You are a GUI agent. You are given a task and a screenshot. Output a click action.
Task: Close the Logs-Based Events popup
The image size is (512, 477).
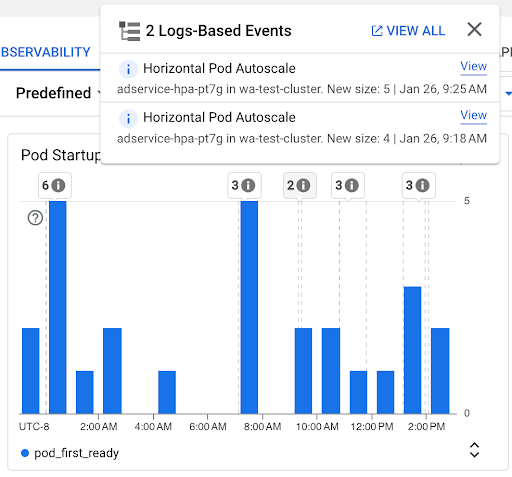tap(474, 29)
